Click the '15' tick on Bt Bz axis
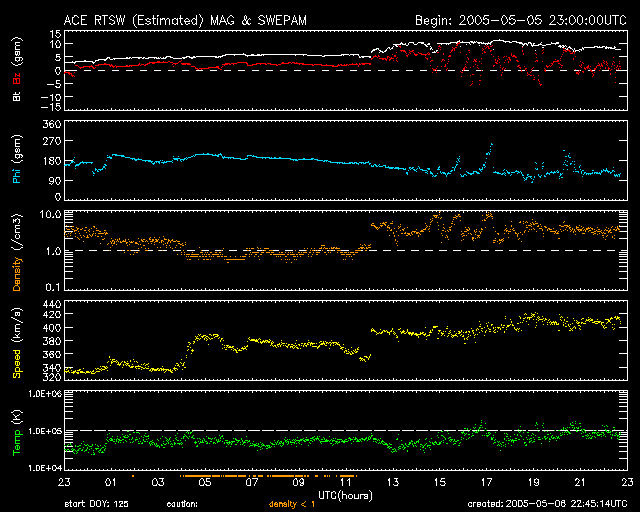The image size is (640, 512). [56, 34]
